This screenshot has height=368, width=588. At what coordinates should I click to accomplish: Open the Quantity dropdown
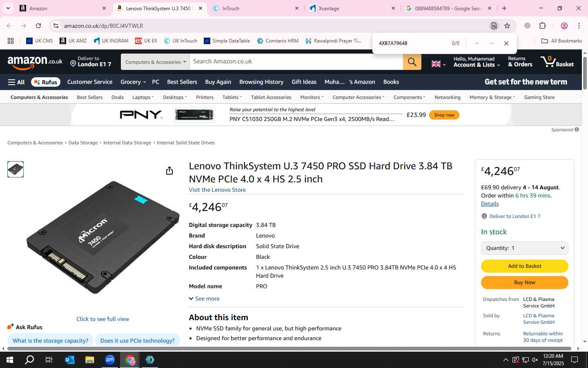(525, 248)
